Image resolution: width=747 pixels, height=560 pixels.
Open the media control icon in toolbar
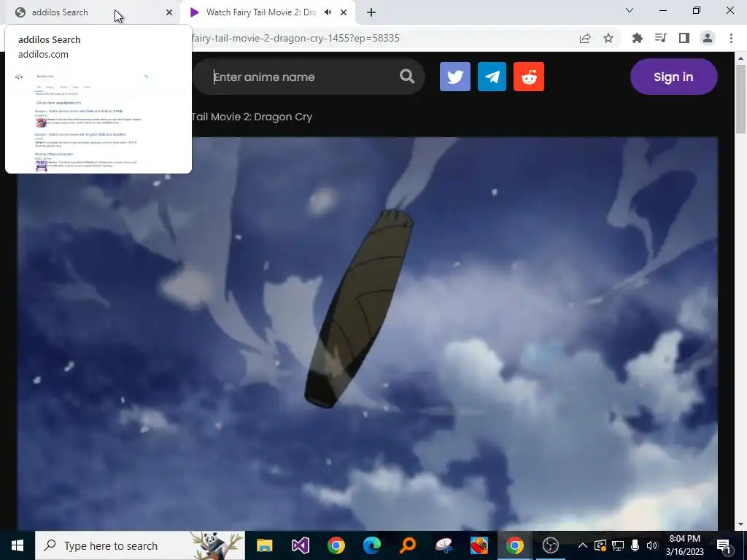[x=660, y=38]
